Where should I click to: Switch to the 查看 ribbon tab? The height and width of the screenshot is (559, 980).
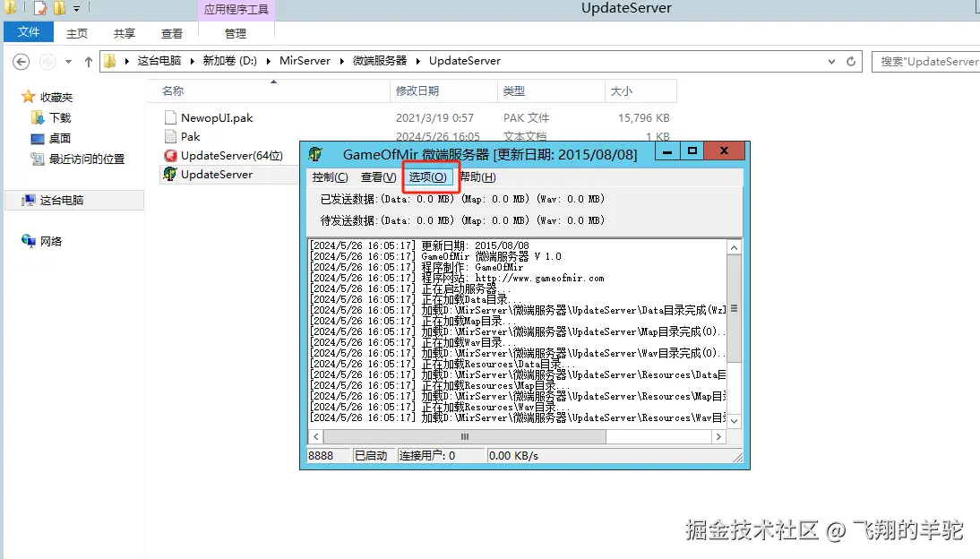[x=172, y=33]
